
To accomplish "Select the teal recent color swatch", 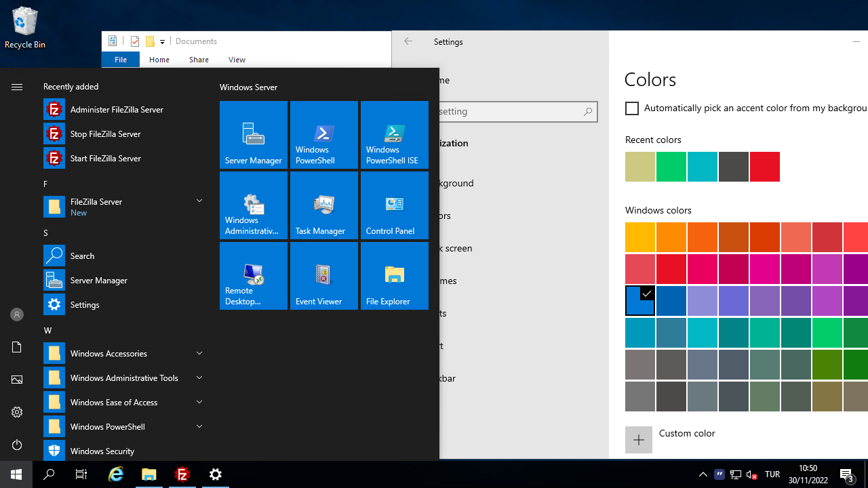I will pyautogui.click(x=703, y=167).
